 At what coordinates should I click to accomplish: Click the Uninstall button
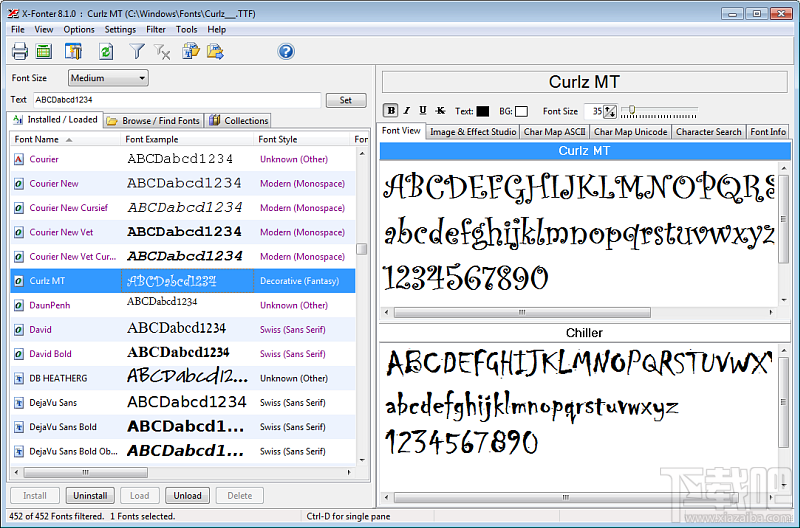pos(90,495)
